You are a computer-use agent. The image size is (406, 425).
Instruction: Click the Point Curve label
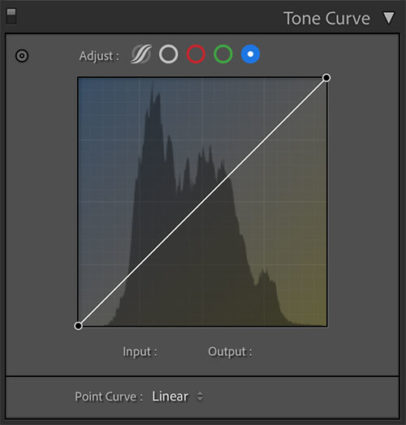(x=108, y=397)
